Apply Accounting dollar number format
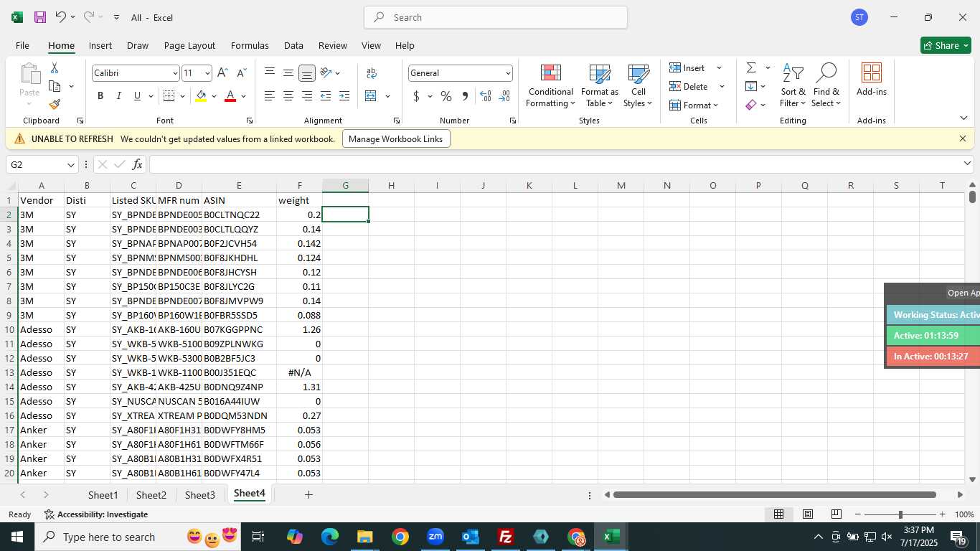 [x=416, y=96]
